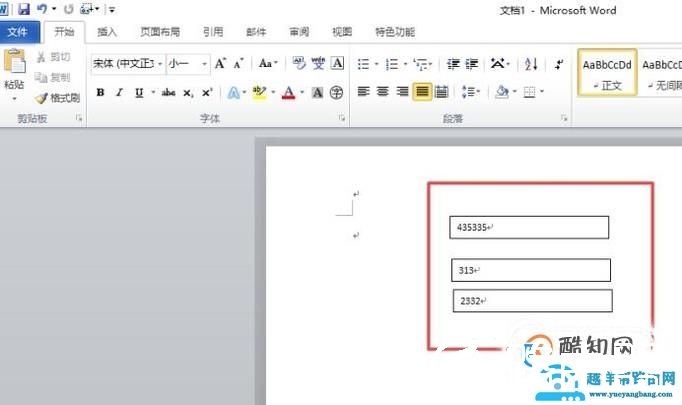This screenshot has width=682, height=405.
Task: Toggle Superscript formatting
Action: (207, 93)
